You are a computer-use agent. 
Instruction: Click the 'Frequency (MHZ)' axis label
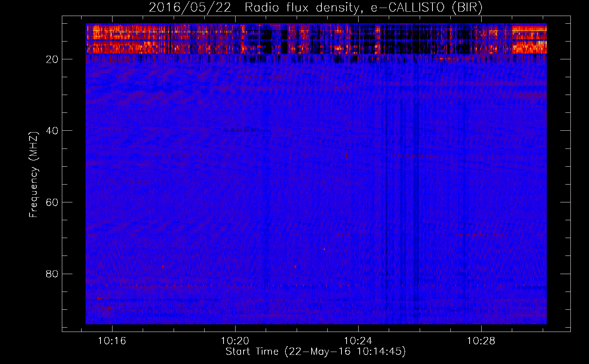[33, 175]
